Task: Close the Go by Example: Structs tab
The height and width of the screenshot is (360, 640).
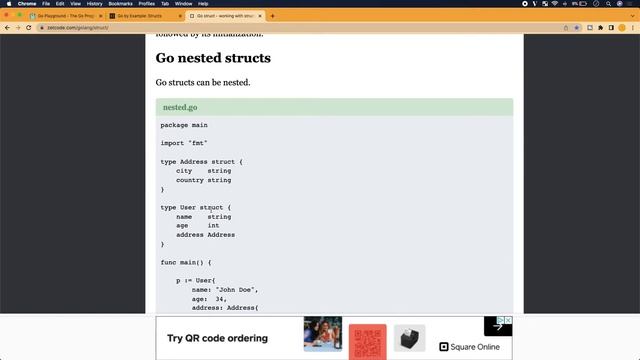Action: 180,16
